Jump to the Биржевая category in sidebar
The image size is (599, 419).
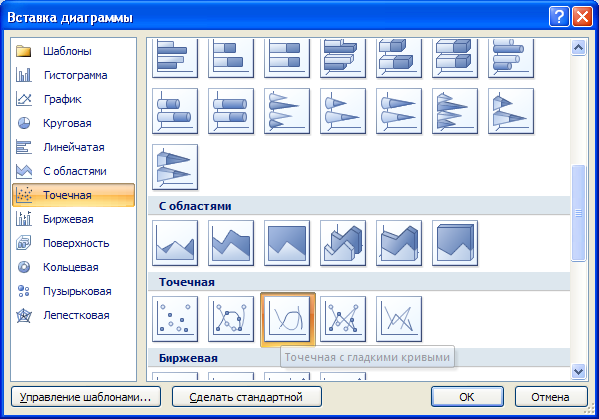pyautogui.click(x=73, y=219)
